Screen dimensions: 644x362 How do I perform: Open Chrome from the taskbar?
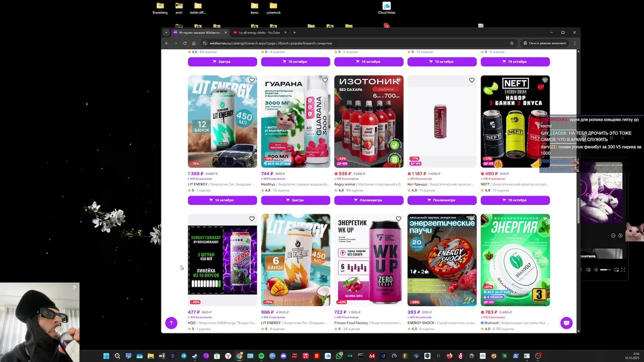tap(239, 356)
